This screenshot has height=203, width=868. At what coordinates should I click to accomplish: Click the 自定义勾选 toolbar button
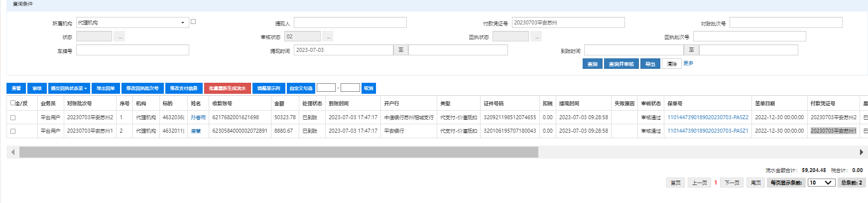[301, 88]
